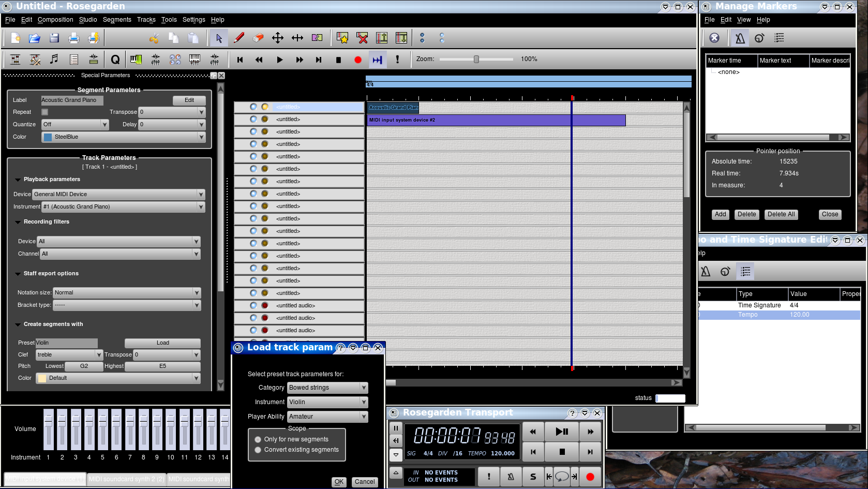Toggle the Repeat checkbox in Segment Parameters

45,112
